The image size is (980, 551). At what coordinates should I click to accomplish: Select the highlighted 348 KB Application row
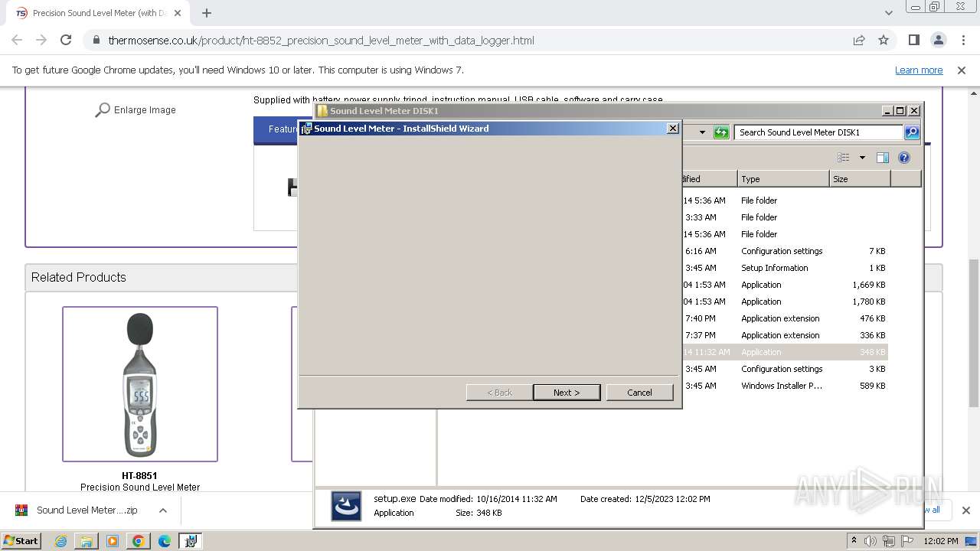point(784,352)
